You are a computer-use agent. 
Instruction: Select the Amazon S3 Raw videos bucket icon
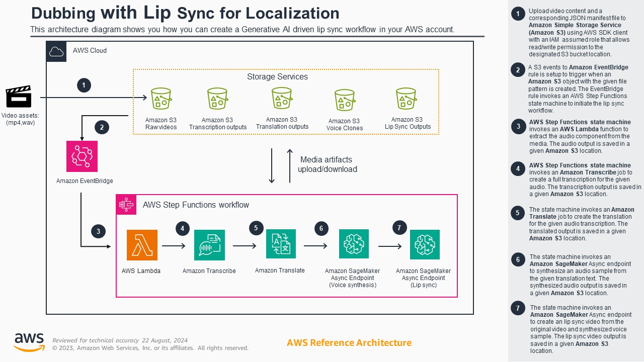click(160, 99)
